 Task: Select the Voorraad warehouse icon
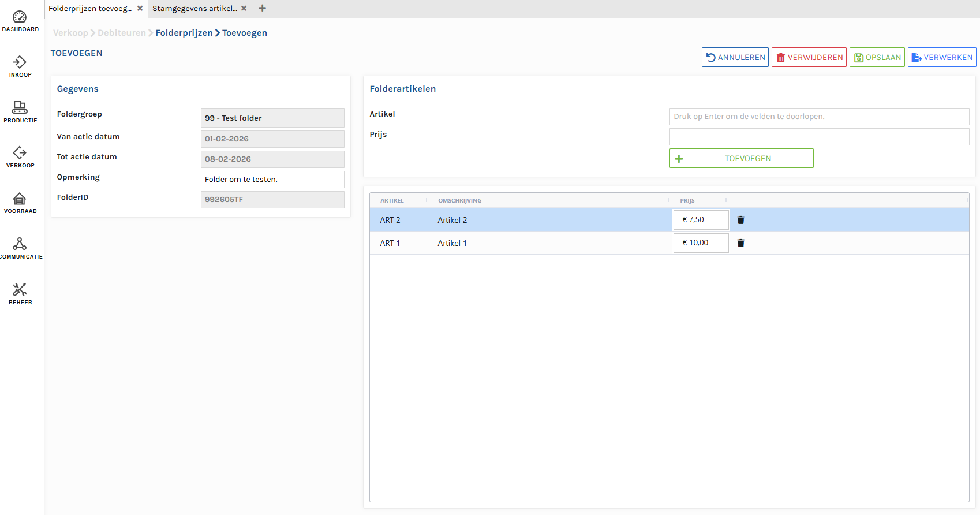20,203
